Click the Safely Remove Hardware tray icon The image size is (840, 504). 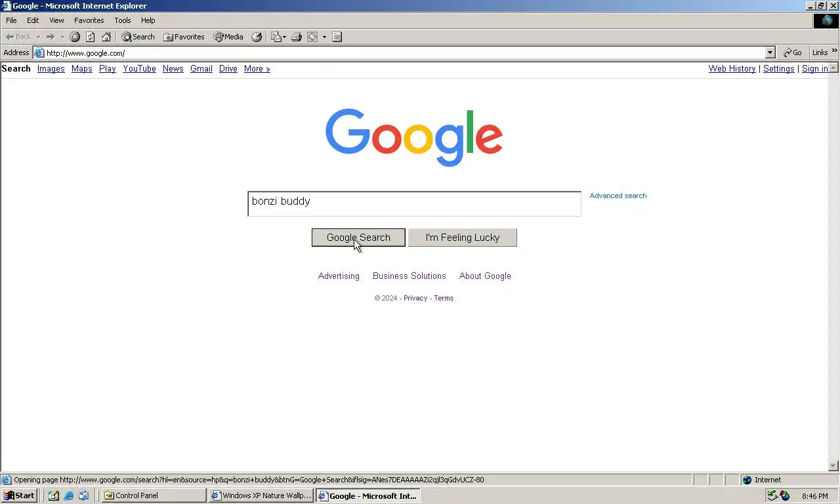772,495
